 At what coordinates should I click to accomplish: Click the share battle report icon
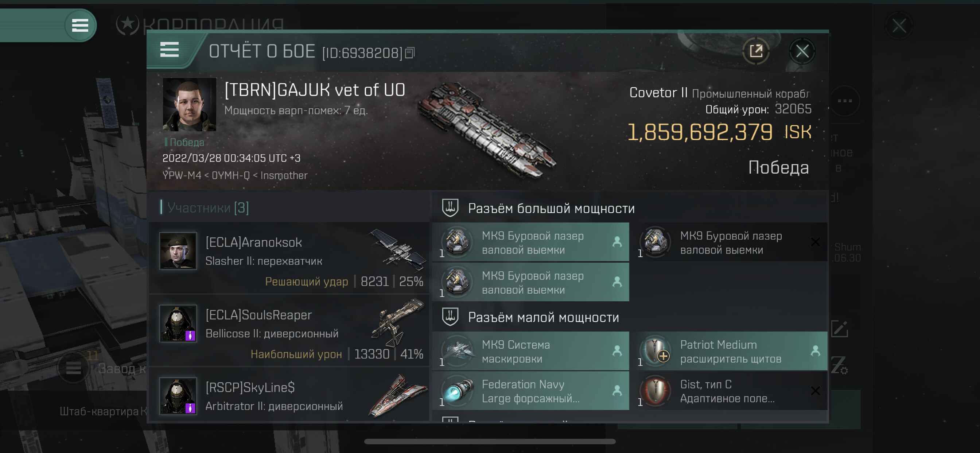pos(755,51)
